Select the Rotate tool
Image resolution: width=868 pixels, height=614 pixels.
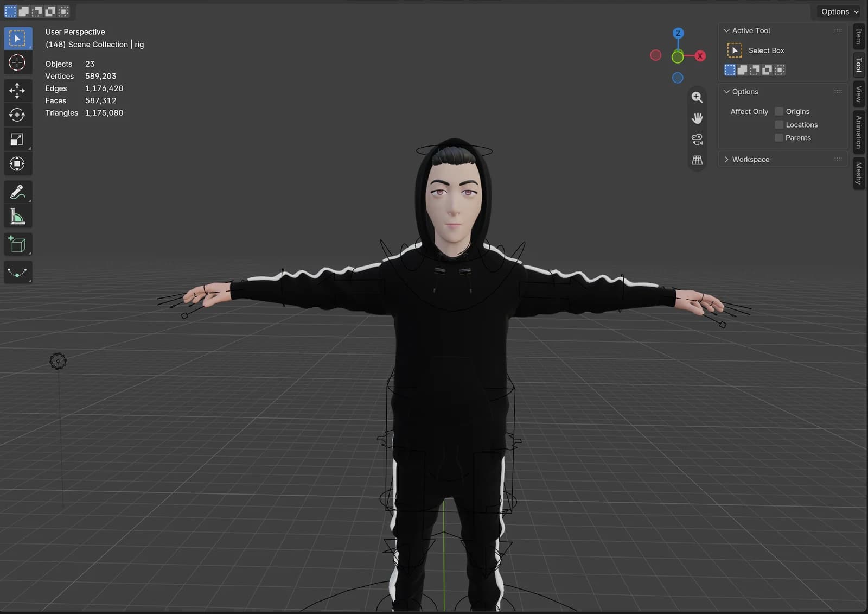tap(17, 115)
